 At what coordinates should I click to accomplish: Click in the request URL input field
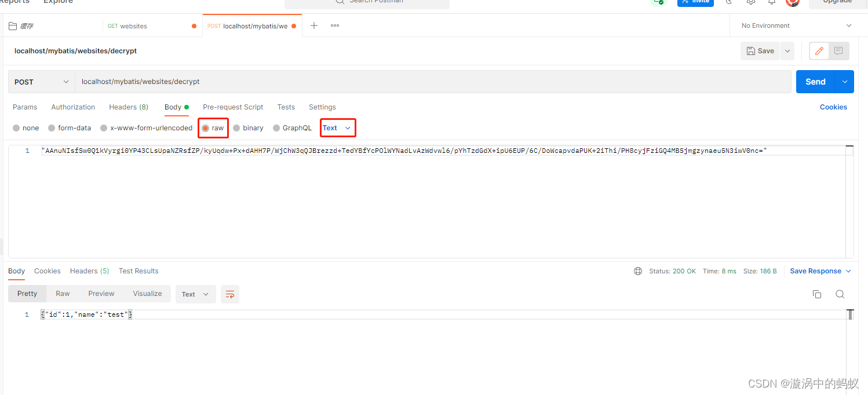point(433,82)
